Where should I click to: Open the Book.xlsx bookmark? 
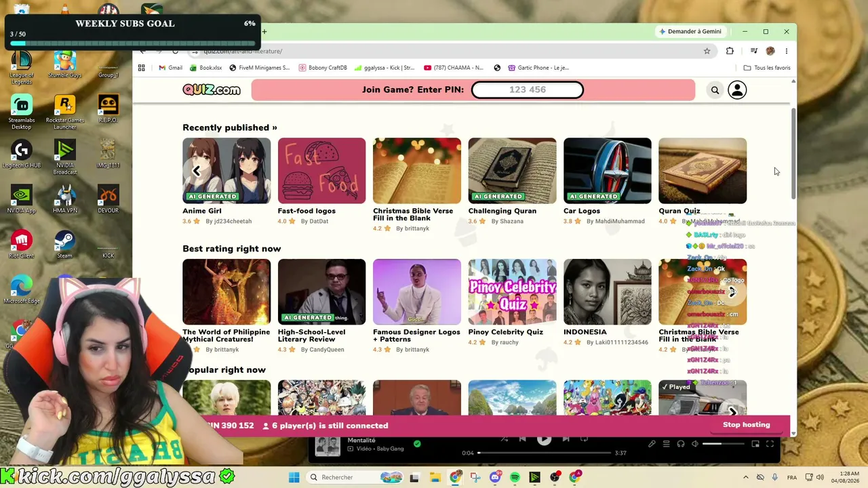coord(206,68)
